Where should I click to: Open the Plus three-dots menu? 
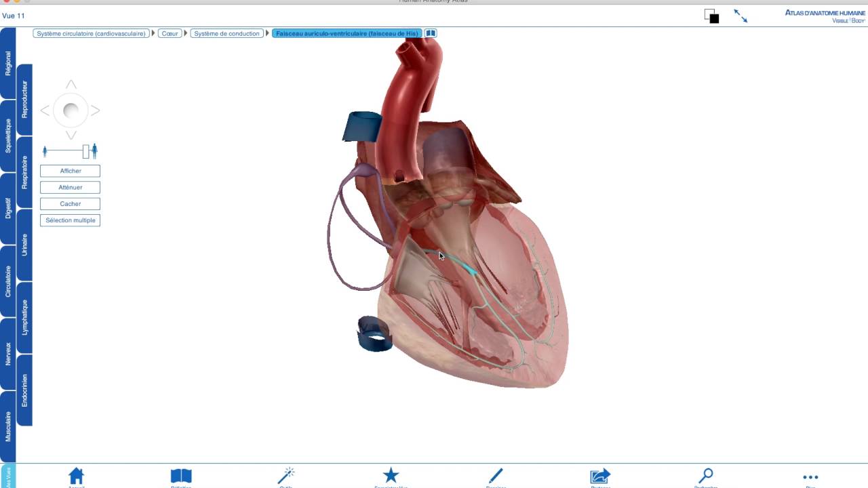tap(810, 477)
